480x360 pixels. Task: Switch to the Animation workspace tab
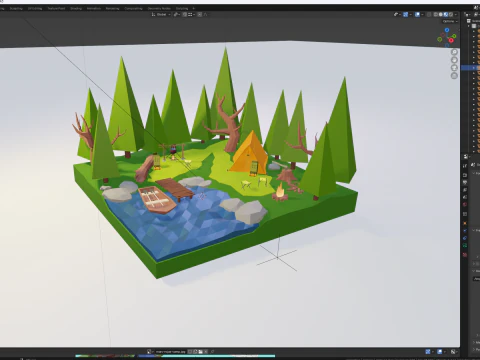point(94,8)
